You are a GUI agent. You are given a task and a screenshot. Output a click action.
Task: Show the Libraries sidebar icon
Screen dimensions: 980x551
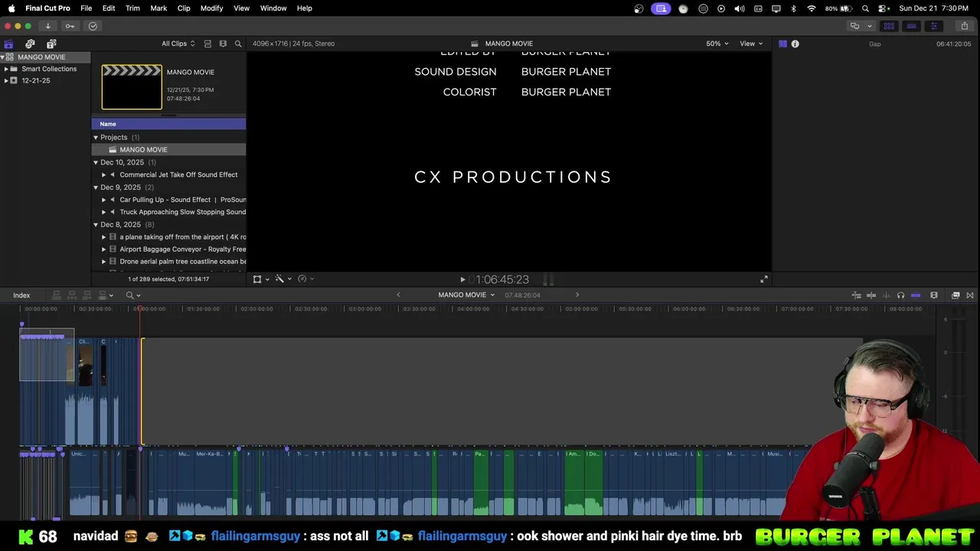[9, 44]
